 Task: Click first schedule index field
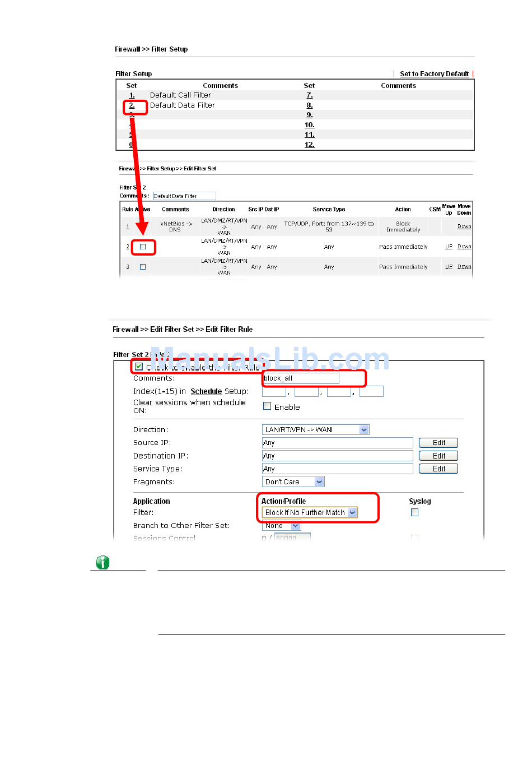pos(274,391)
